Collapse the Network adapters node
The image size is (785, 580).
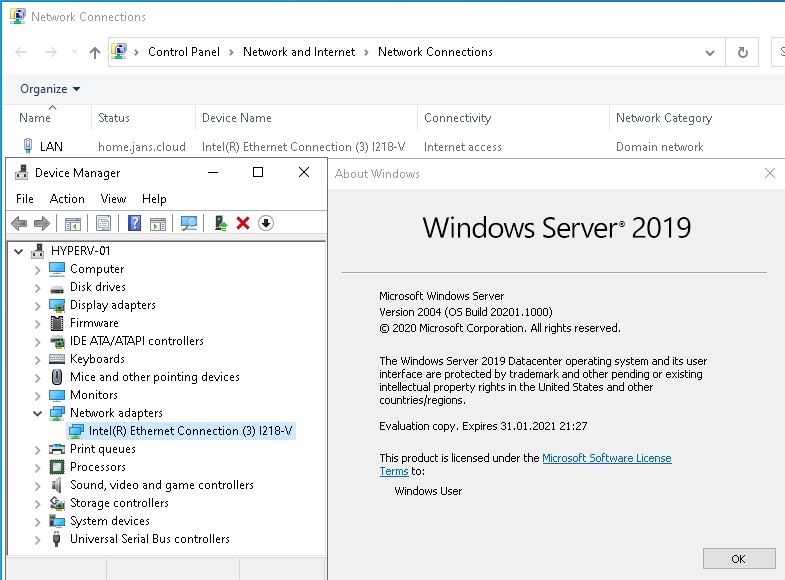pos(38,413)
